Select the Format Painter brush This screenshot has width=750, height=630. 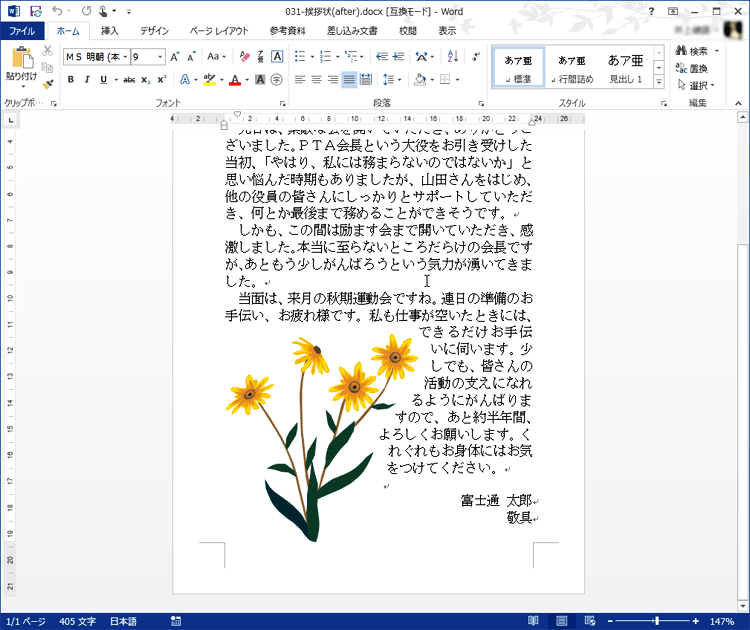(x=47, y=84)
